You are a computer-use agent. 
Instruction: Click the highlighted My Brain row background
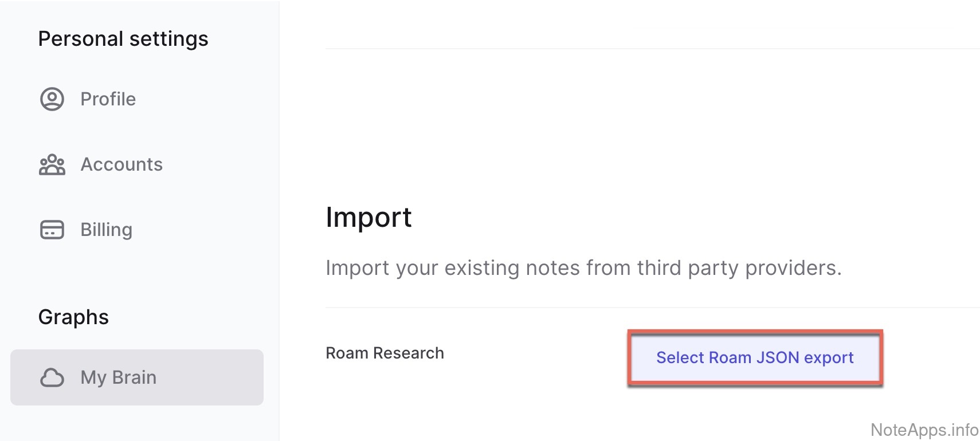coord(218,378)
